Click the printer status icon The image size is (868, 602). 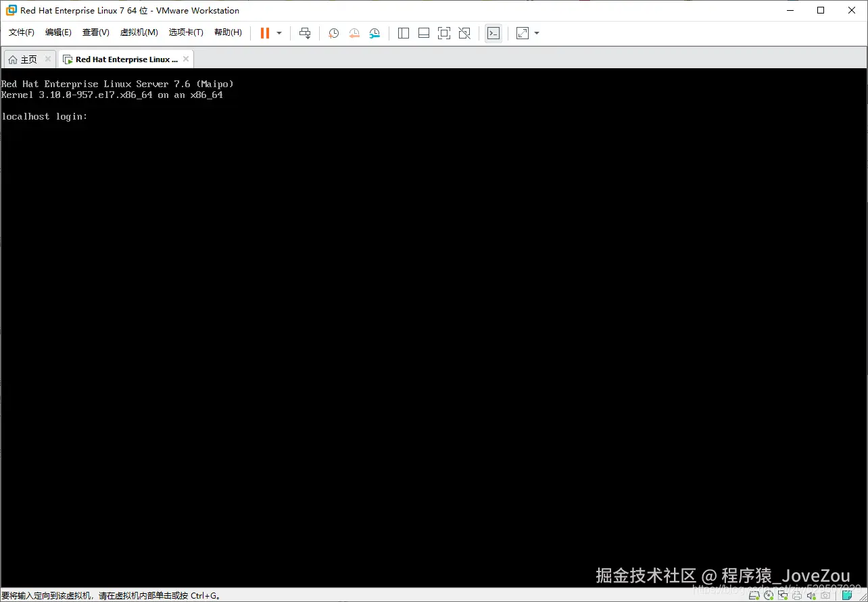[x=797, y=595]
